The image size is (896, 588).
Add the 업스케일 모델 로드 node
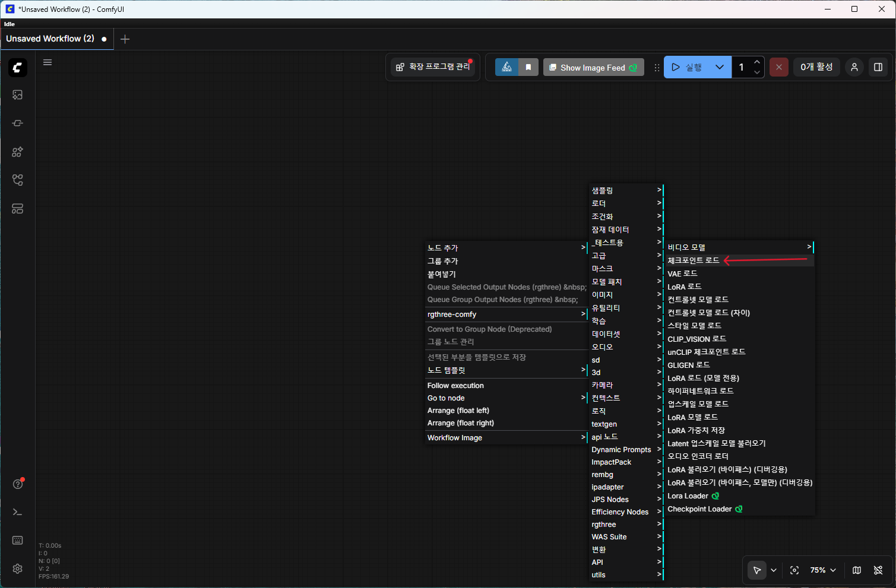pyautogui.click(x=739, y=404)
